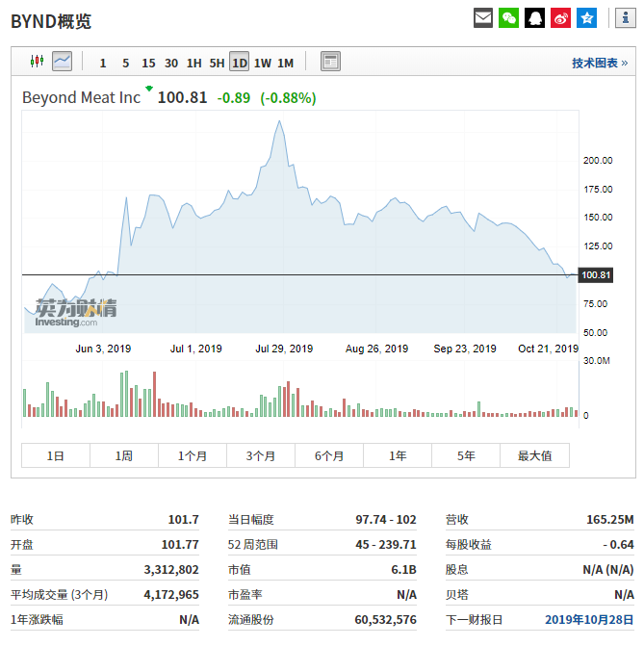The image size is (644, 646).
Task: Click the price value 100.81 in the header
Action: 182,97
